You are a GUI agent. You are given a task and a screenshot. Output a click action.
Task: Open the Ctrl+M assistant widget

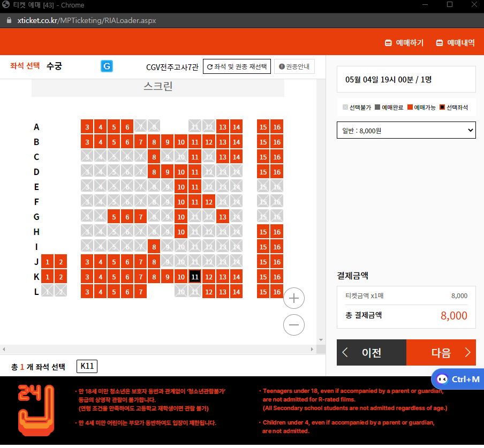[458, 379]
